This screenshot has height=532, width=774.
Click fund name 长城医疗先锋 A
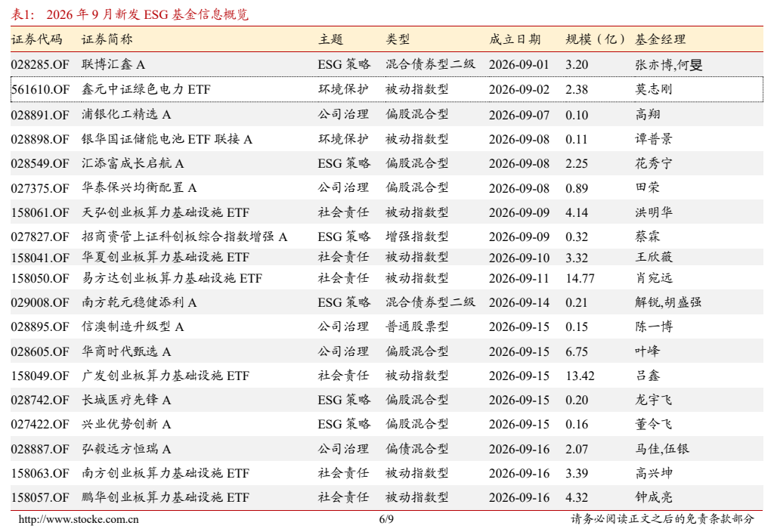tap(126, 400)
